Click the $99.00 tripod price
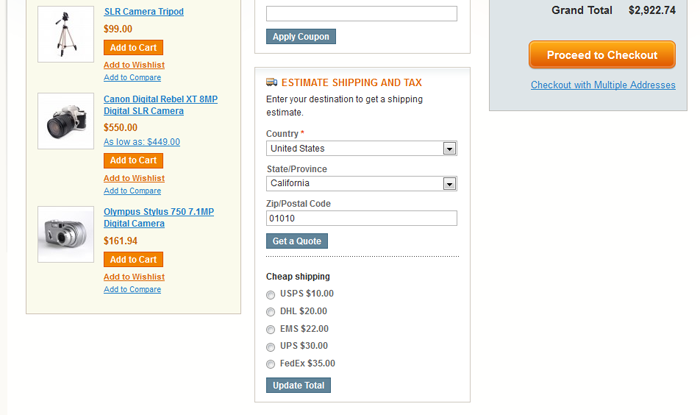Image resolution: width=700 pixels, height=415 pixels. (x=118, y=29)
